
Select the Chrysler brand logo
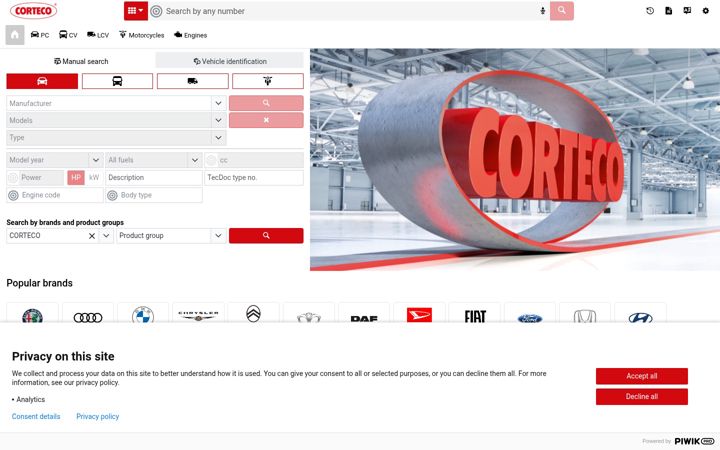tap(198, 315)
